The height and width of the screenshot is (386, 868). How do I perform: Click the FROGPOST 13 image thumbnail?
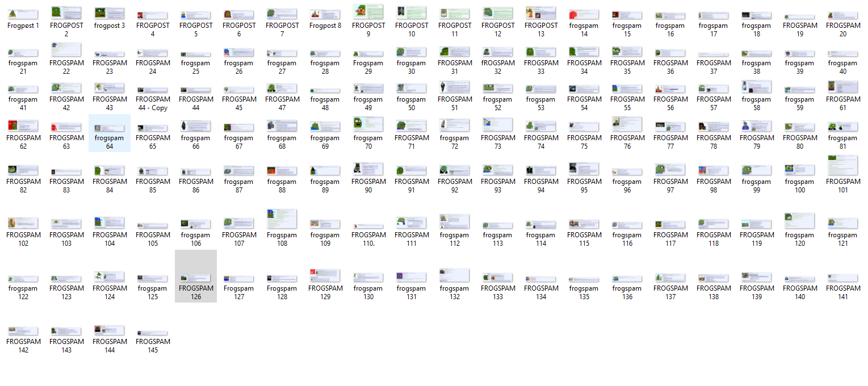(541, 12)
